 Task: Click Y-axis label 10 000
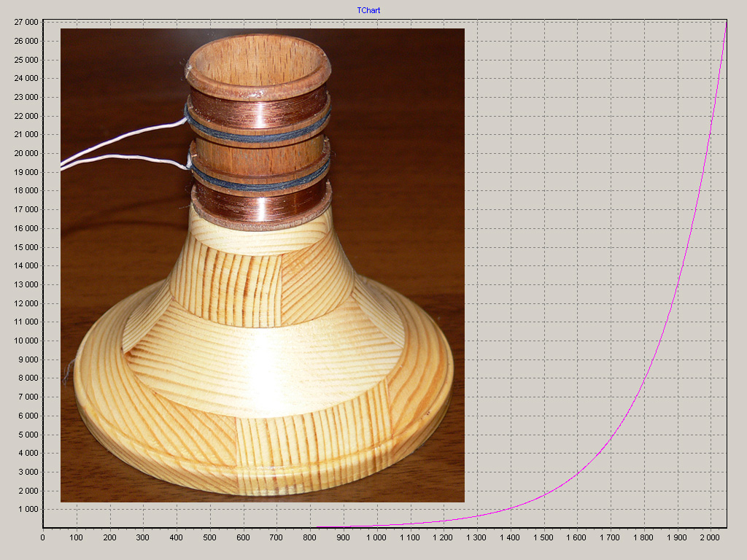[x=26, y=341]
